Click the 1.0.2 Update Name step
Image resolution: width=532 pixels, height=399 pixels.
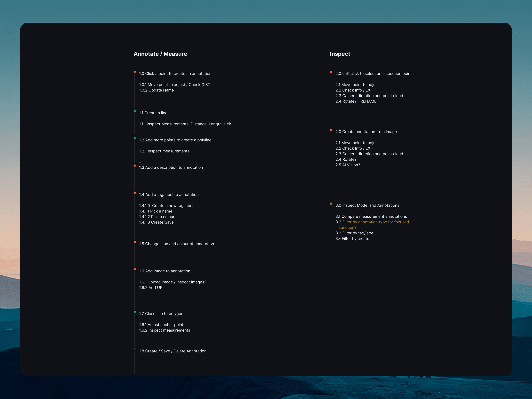point(156,90)
